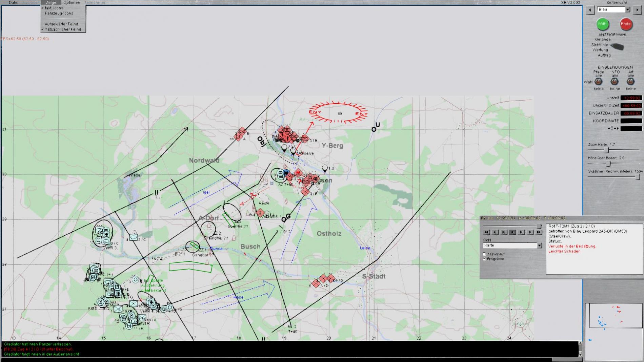This screenshot has width=644, height=362.
Task: Choose Aufgeklärter Feind from the Zeige menu
Action: (61, 24)
